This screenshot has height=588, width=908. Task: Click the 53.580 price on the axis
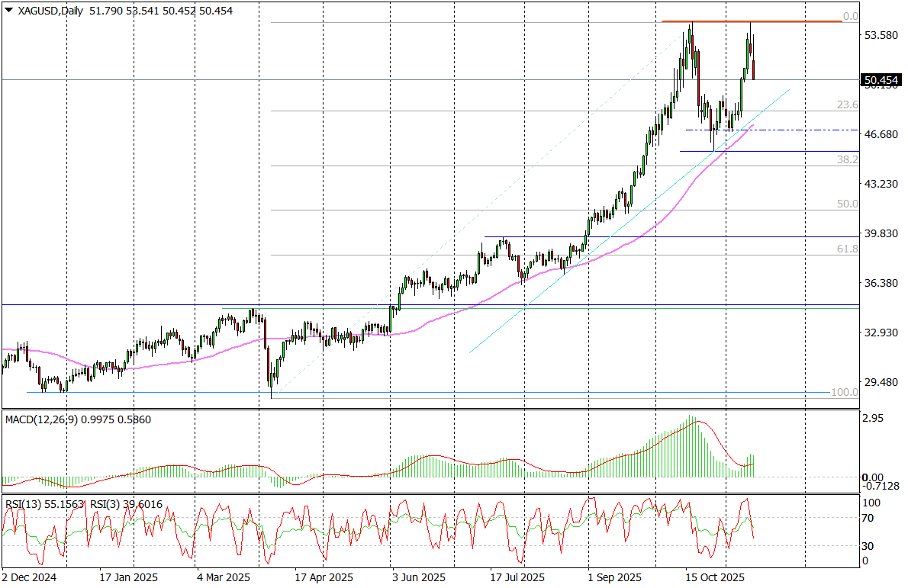click(877, 35)
